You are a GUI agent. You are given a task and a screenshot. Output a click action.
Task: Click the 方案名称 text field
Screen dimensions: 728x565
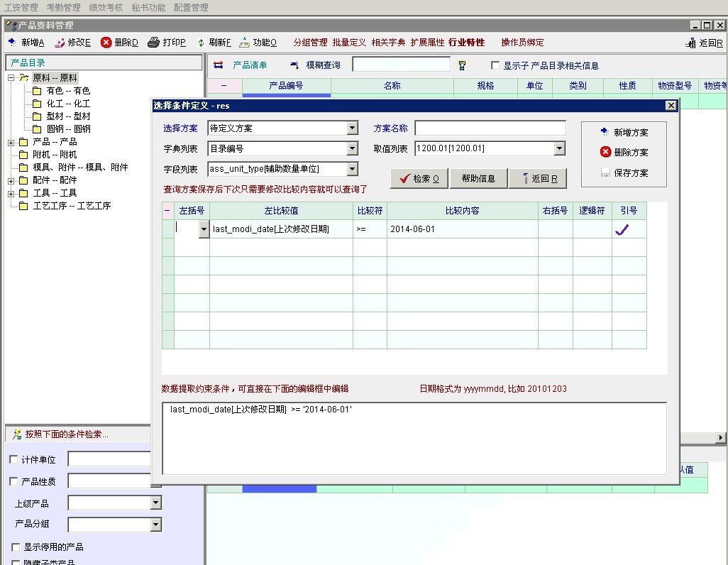pos(490,128)
